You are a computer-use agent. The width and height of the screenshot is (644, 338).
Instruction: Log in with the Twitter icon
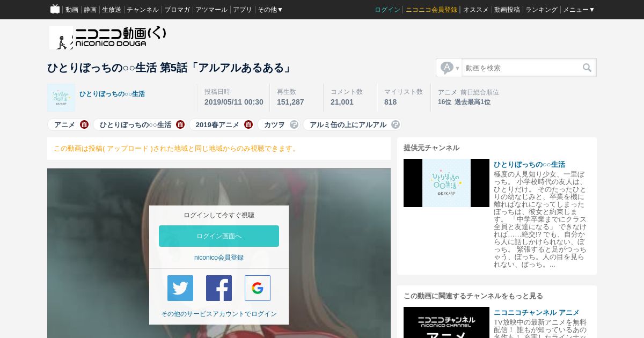pyautogui.click(x=180, y=288)
